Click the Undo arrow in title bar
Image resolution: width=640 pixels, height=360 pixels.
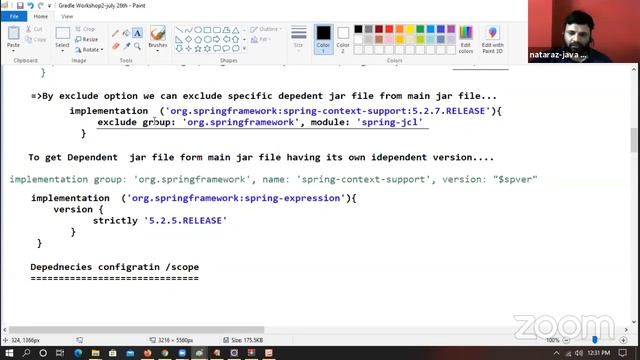click(x=30, y=6)
